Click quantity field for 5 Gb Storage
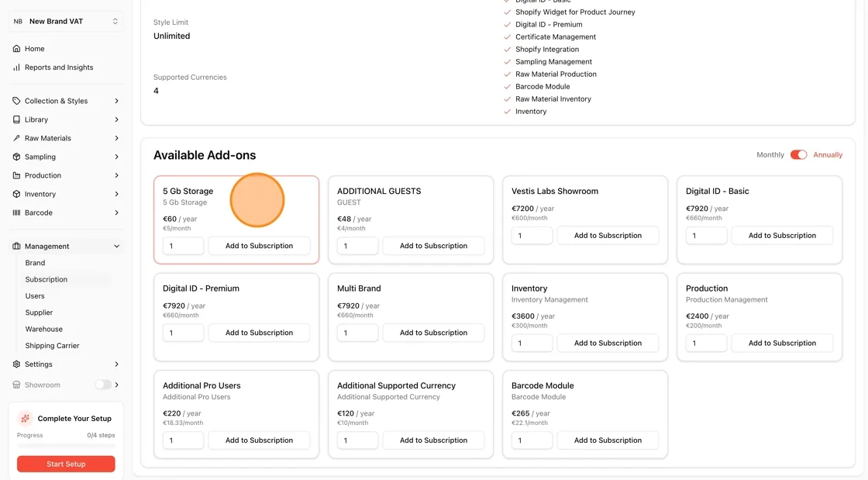Image resolution: width=868 pixels, height=480 pixels. coord(183,246)
